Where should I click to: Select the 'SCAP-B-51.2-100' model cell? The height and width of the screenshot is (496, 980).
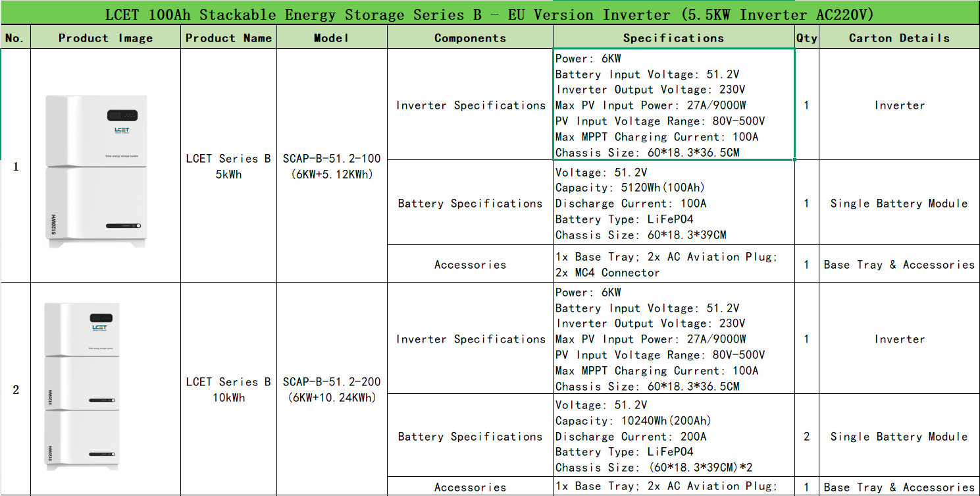[332, 166]
